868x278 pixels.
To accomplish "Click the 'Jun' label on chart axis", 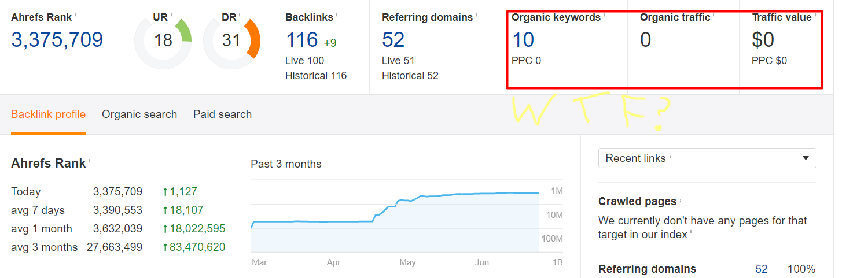I will point(482,262).
